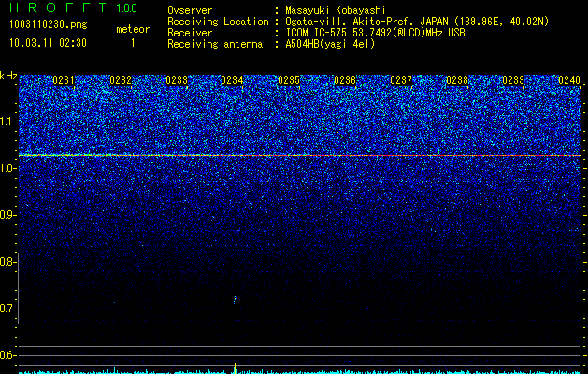Screen dimensions: 588x374
Task: Click the HROFFT title text
Action: pos(58,7)
